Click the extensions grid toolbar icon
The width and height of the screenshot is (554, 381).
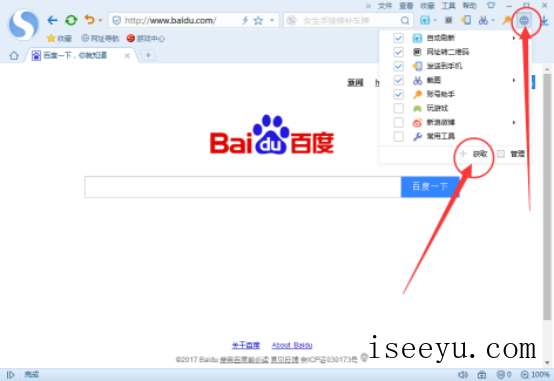point(524,20)
